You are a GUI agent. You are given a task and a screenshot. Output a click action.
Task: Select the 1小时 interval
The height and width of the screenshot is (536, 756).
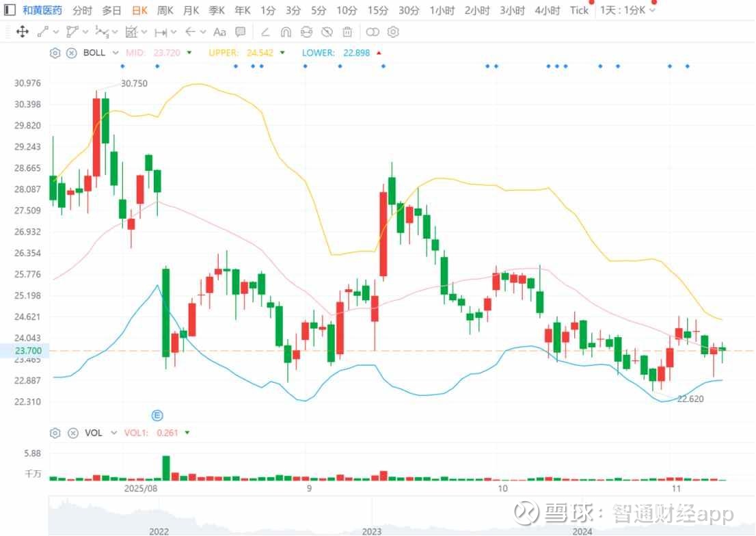442,10
